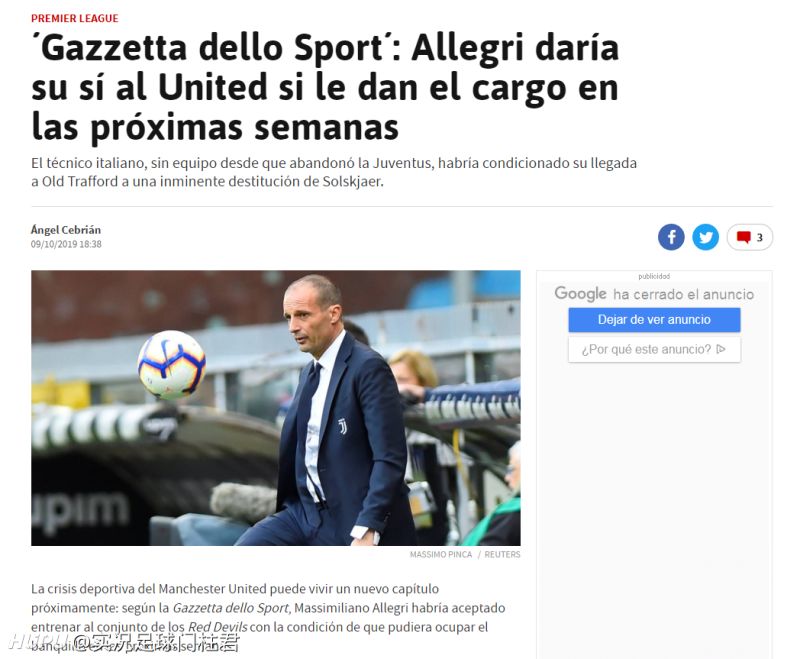The width and height of the screenshot is (800, 659).
Task: Open the Allegri photo with football
Action: click(x=276, y=408)
